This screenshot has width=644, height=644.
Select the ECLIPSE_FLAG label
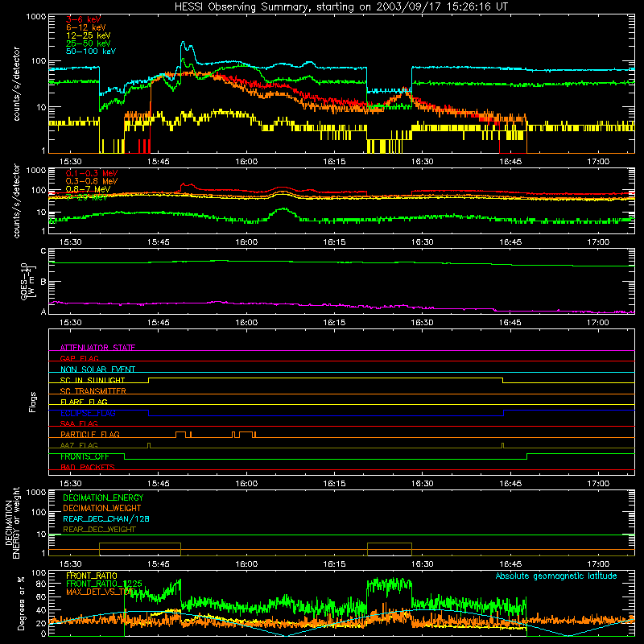coord(88,413)
